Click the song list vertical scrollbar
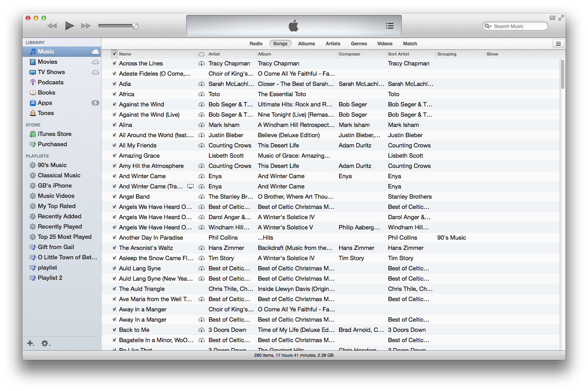 [x=563, y=74]
